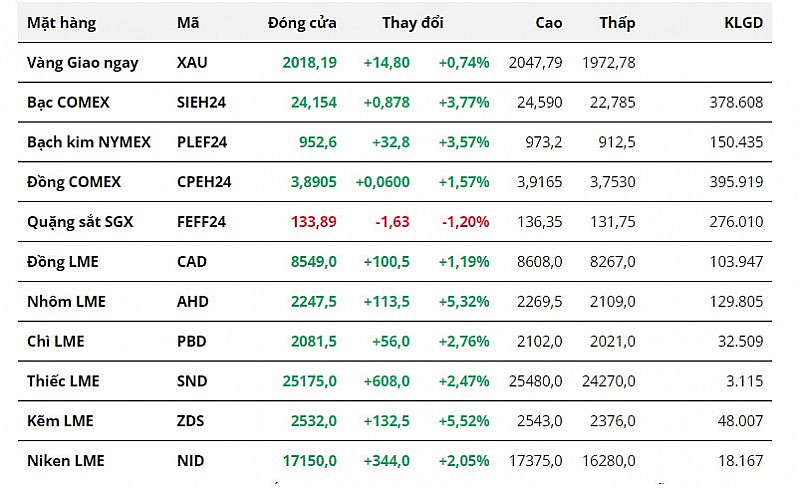Viewport: 800px width, 488px height.
Task: Click the Thấp column header
Action: click(x=616, y=22)
